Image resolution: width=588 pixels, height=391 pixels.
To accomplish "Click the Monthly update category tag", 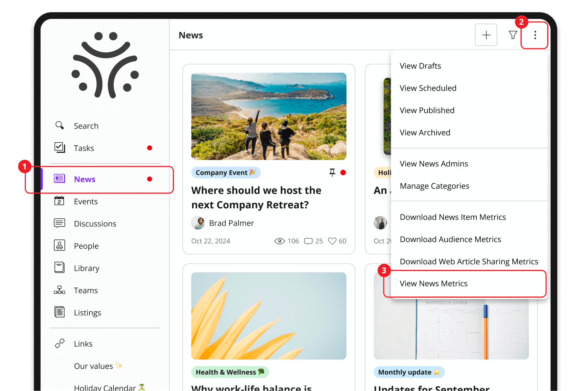I will (x=409, y=372).
